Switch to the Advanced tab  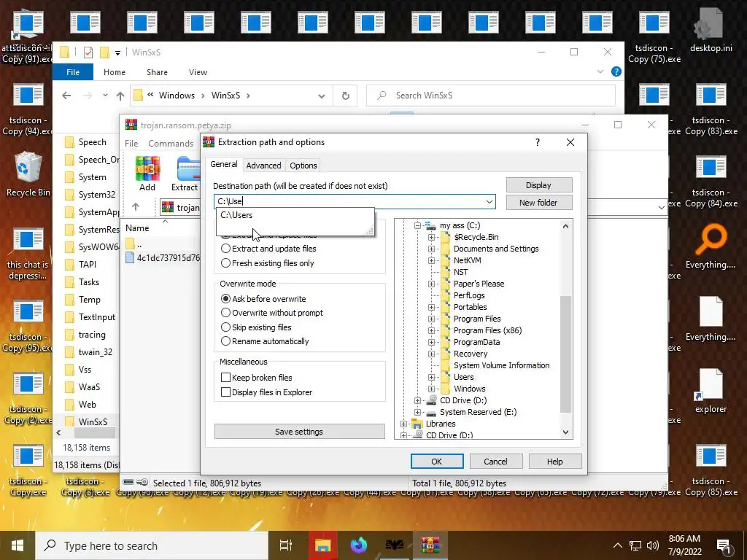point(263,166)
